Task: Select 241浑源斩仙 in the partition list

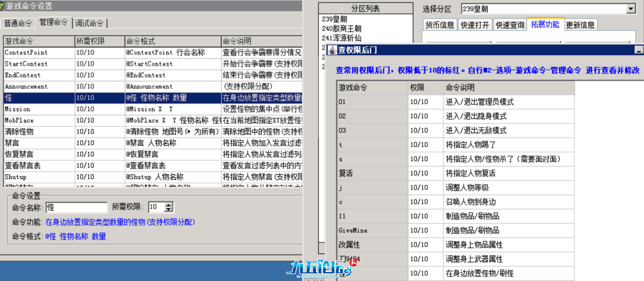Action: pos(341,38)
